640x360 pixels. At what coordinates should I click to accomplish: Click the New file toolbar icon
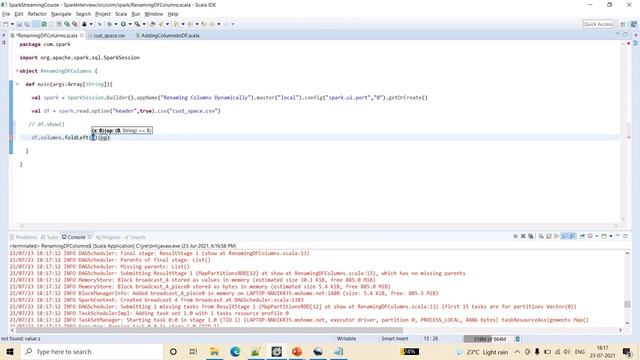click(x=6, y=24)
